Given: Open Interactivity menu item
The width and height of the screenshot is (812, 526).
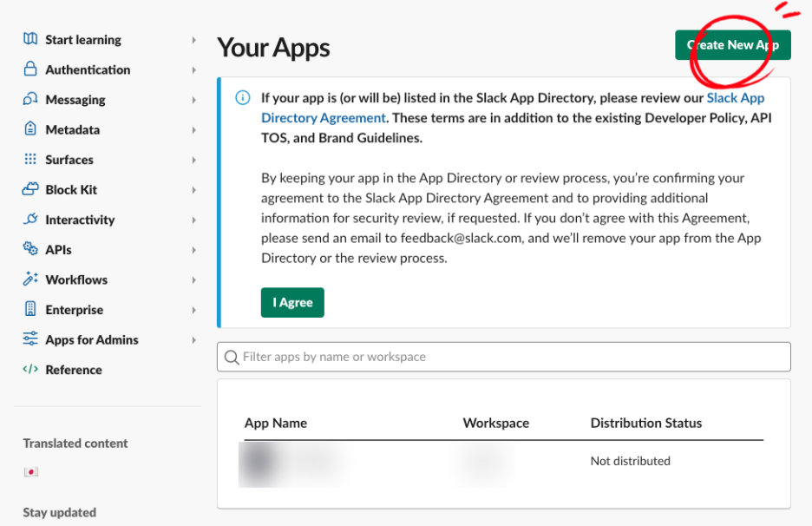Looking at the screenshot, I should tap(80, 220).
